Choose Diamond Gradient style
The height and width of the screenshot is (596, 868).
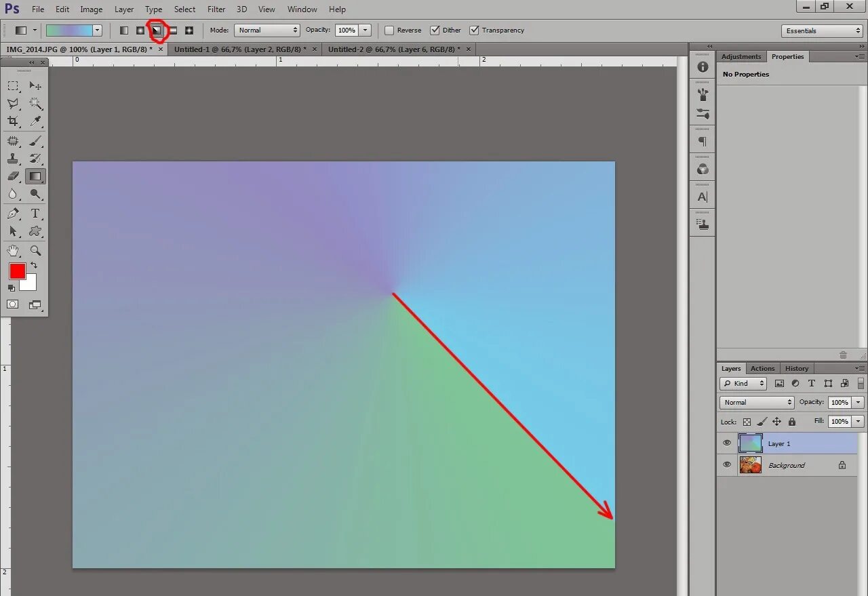pos(189,31)
